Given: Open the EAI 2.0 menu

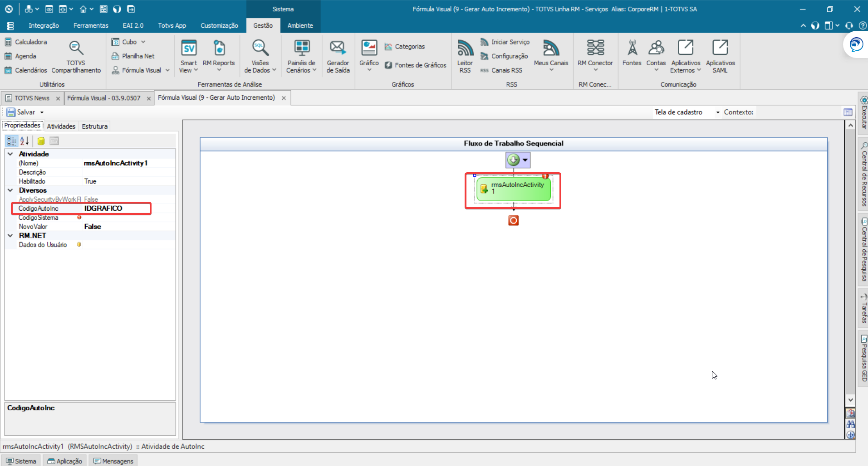Looking at the screenshot, I should tap(133, 26).
